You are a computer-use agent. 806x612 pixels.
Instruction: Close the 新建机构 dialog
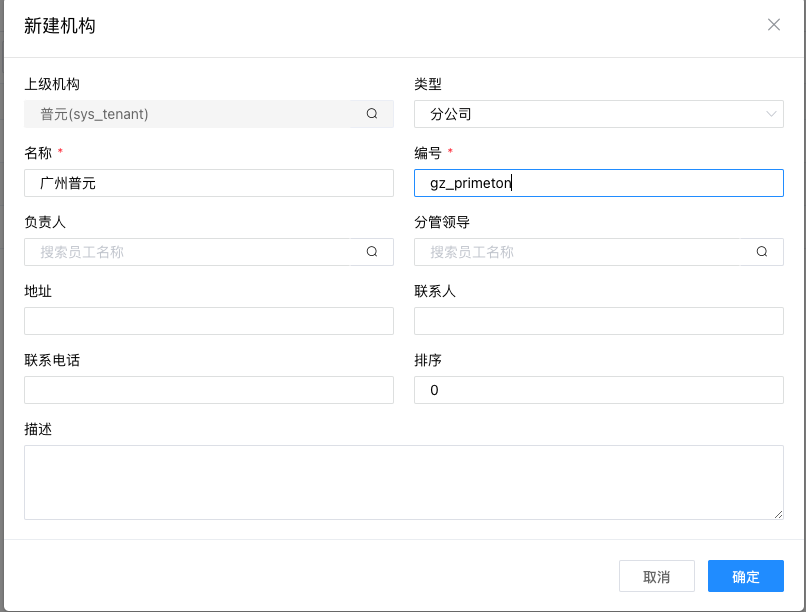(774, 24)
